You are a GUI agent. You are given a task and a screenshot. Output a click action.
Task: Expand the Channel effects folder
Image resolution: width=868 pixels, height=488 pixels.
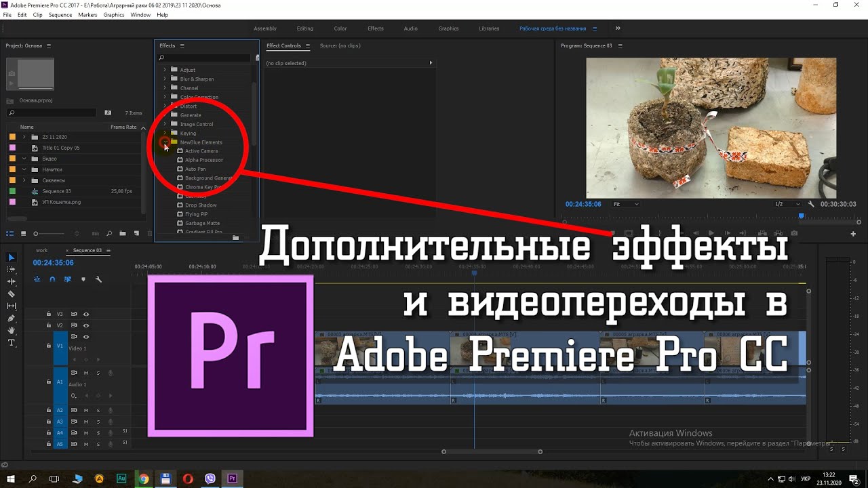(x=165, y=88)
